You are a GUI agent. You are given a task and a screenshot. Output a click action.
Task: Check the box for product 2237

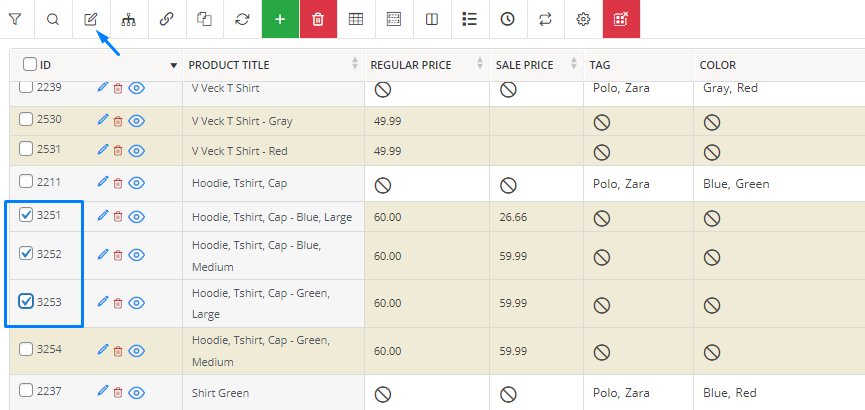[x=26, y=391]
